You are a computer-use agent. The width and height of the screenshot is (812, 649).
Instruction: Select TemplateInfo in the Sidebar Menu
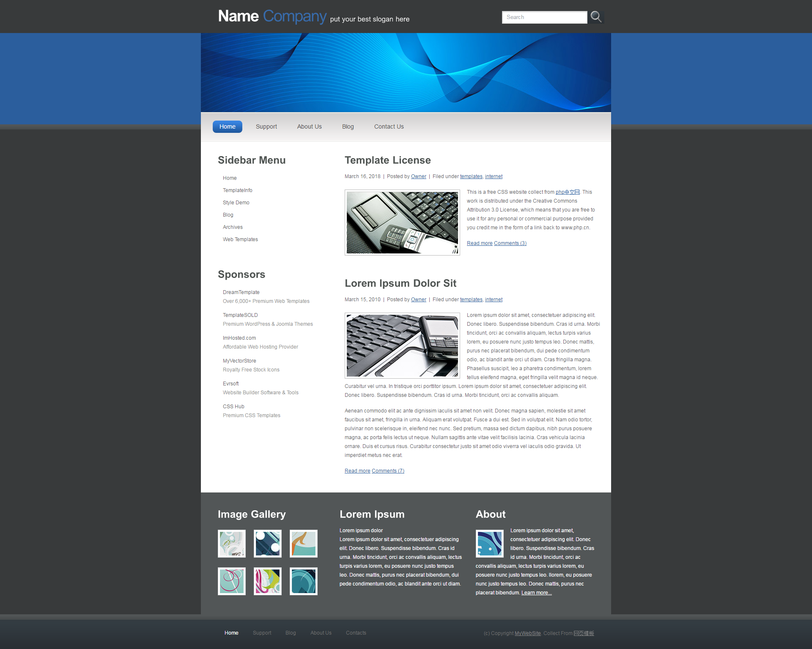click(x=238, y=190)
